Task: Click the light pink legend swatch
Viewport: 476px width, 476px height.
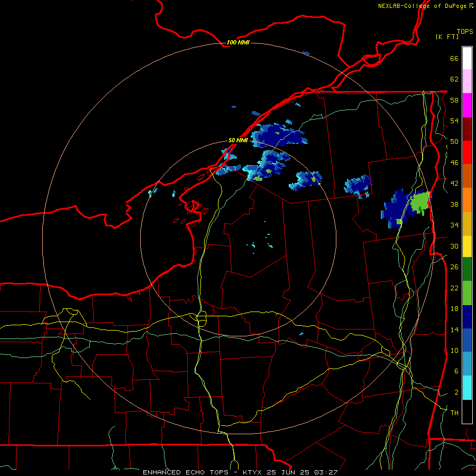Action: (x=467, y=81)
